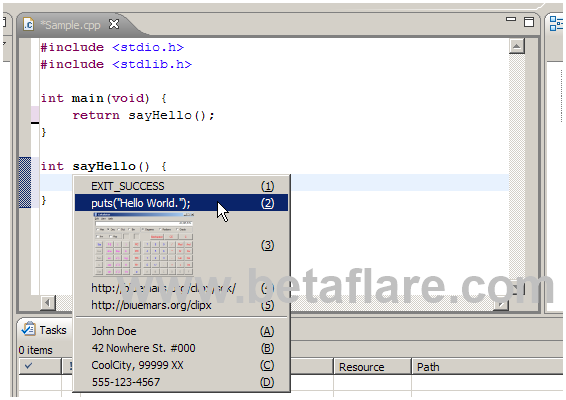Sort by the Path column header
The height and width of the screenshot is (400, 566).
coord(488,366)
